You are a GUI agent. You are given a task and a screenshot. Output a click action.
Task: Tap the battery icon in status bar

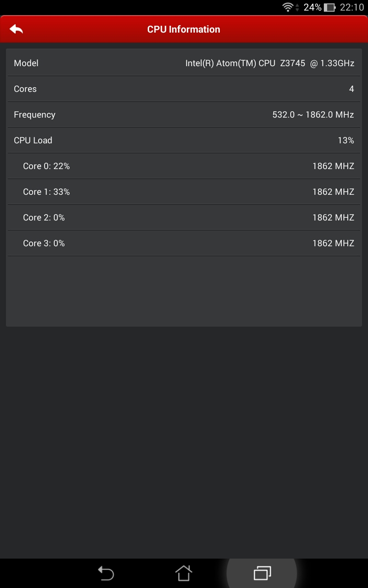(329, 7)
